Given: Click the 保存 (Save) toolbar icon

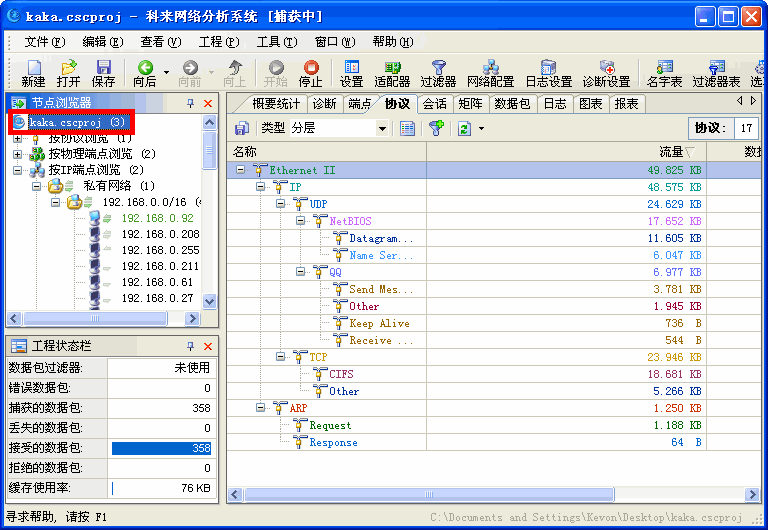Looking at the screenshot, I should (x=103, y=73).
